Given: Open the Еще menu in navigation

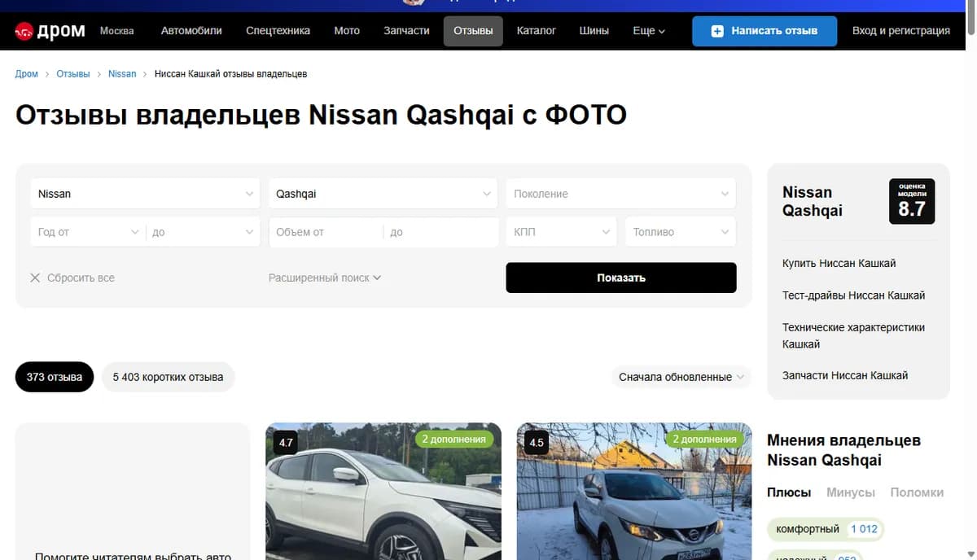Looking at the screenshot, I should pyautogui.click(x=649, y=31).
